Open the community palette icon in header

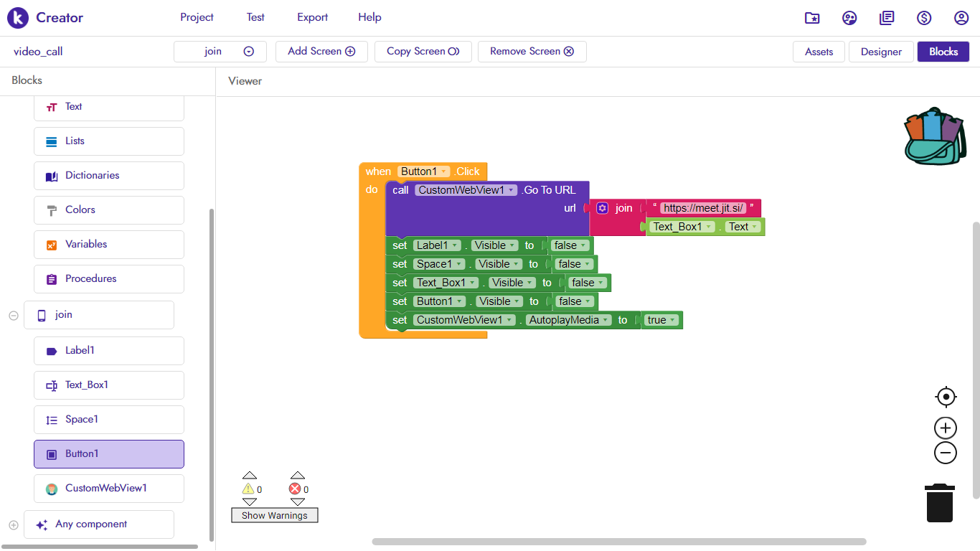click(849, 18)
